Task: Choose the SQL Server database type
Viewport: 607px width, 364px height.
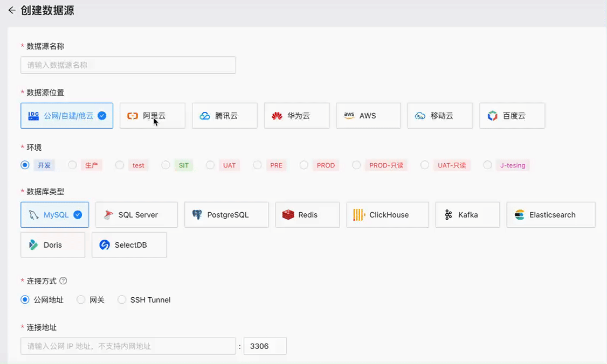Action: pyautogui.click(x=136, y=215)
